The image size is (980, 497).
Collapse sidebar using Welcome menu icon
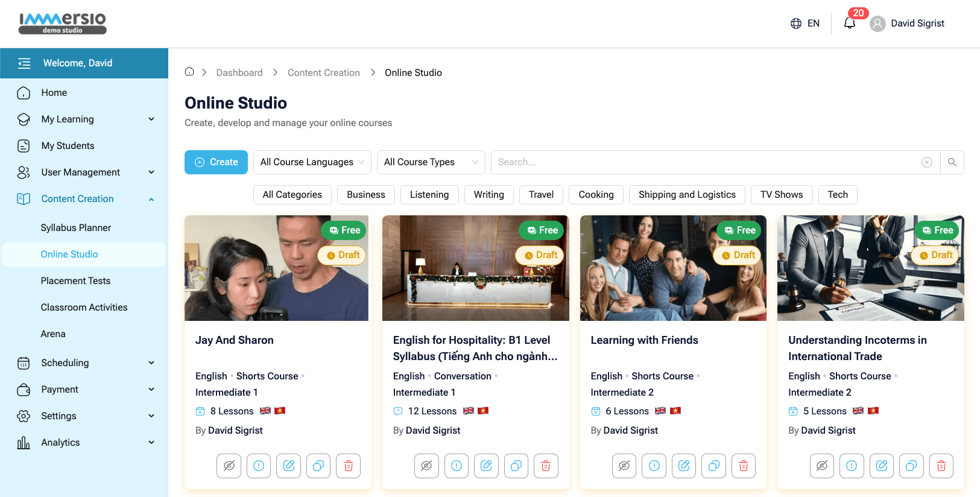coord(24,63)
